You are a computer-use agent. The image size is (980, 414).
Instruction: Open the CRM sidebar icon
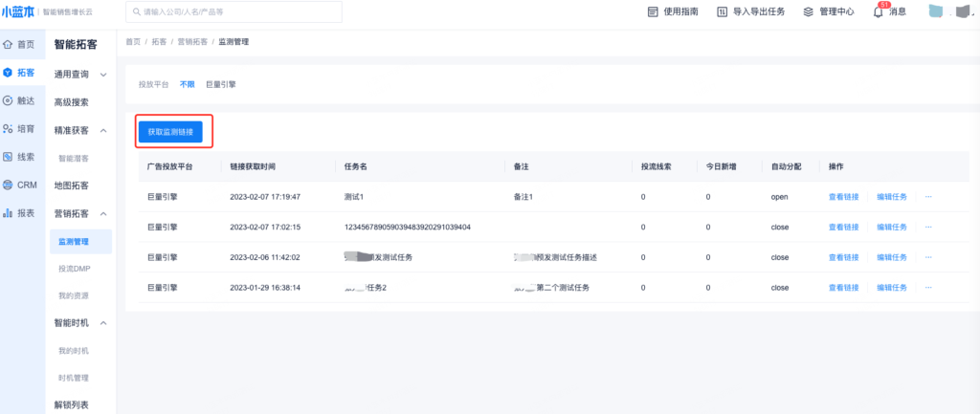pyautogui.click(x=9, y=185)
